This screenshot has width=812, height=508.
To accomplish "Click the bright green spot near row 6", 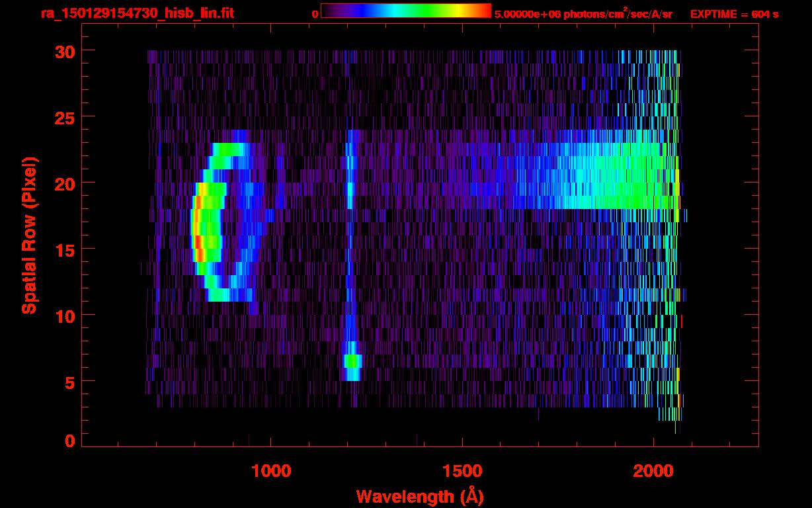I will [x=352, y=361].
